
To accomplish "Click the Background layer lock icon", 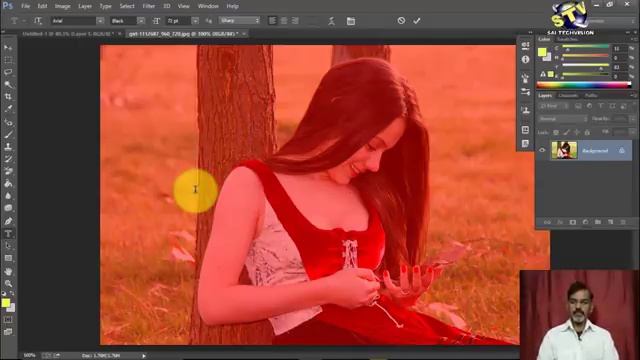I will (622, 151).
